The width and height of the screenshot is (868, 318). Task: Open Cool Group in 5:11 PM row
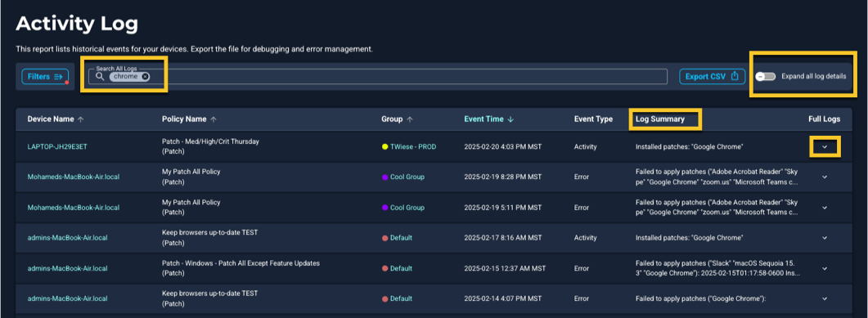[407, 208]
